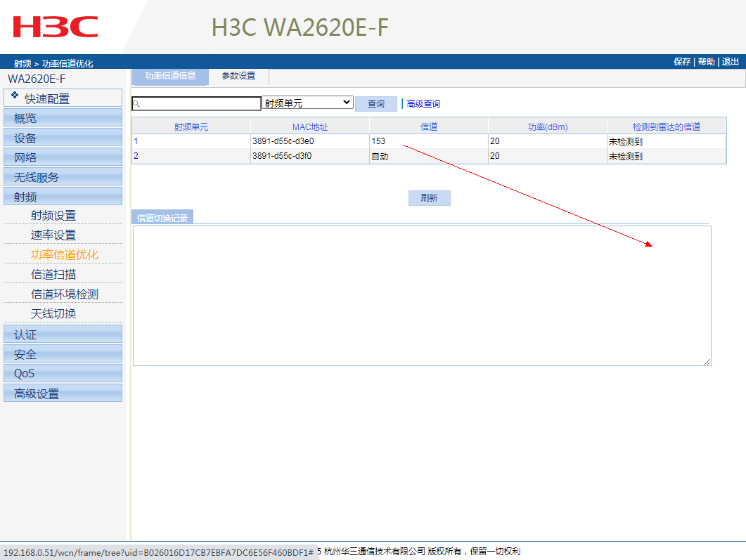
Task: Focus the query search input field
Action: click(x=196, y=103)
